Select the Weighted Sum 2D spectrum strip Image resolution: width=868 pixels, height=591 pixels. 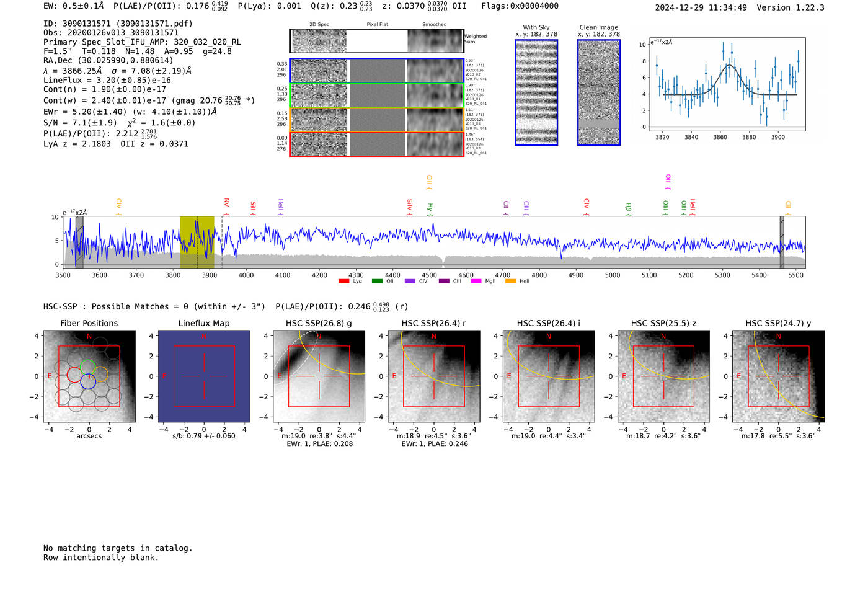(376, 41)
